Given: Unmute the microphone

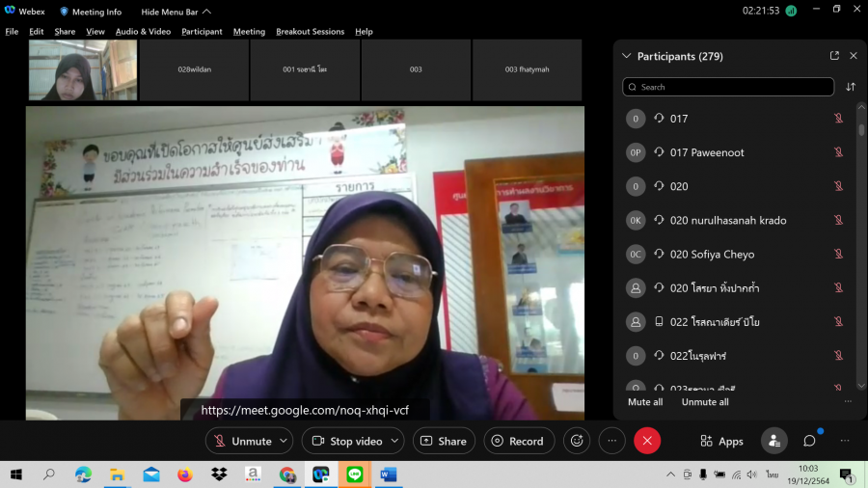Looking at the screenshot, I should pos(242,441).
